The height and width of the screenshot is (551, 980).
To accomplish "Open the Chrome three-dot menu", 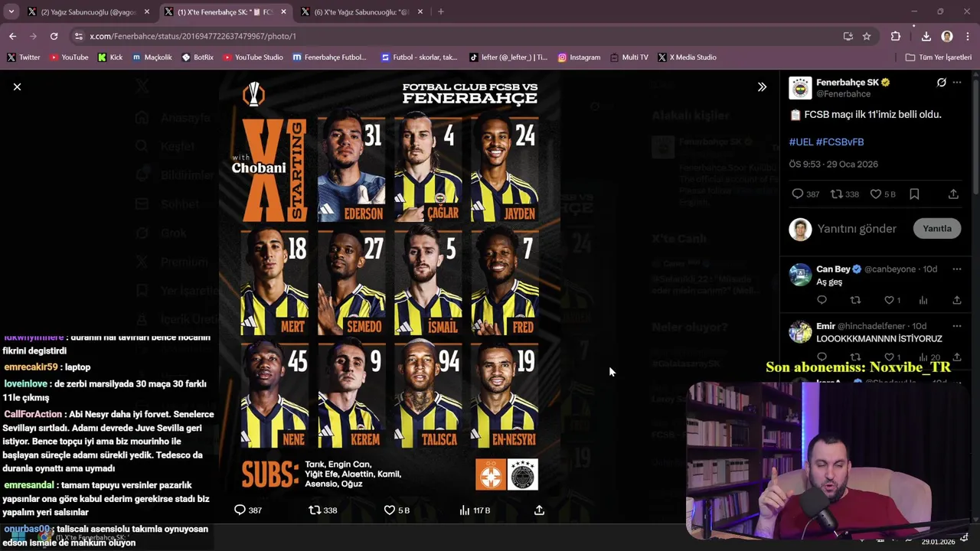I will pos(968,36).
